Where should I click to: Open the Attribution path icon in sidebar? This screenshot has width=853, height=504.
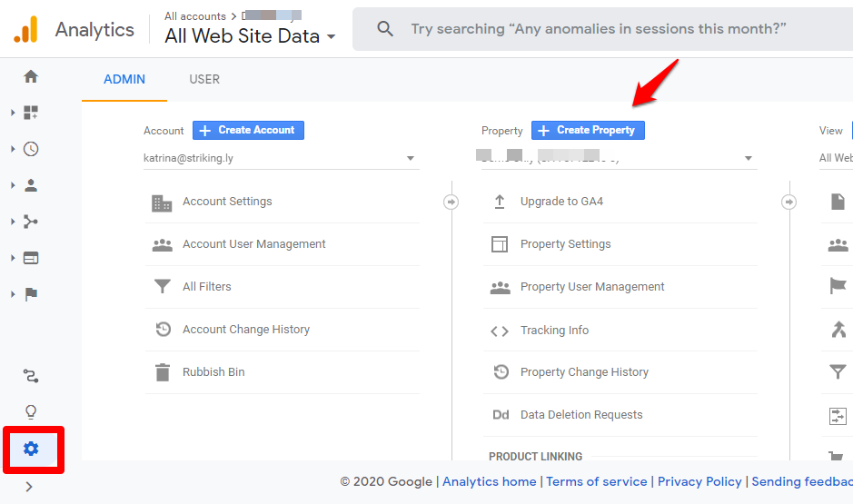click(x=31, y=376)
